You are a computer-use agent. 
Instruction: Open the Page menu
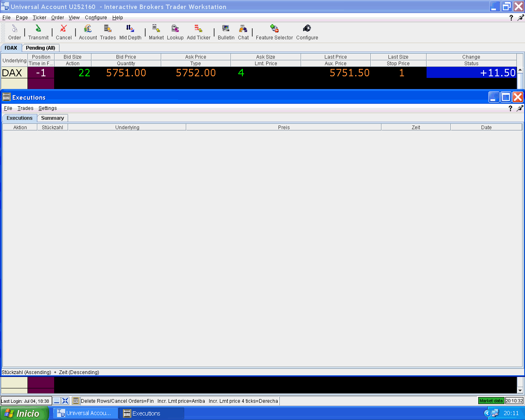[x=22, y=18]
